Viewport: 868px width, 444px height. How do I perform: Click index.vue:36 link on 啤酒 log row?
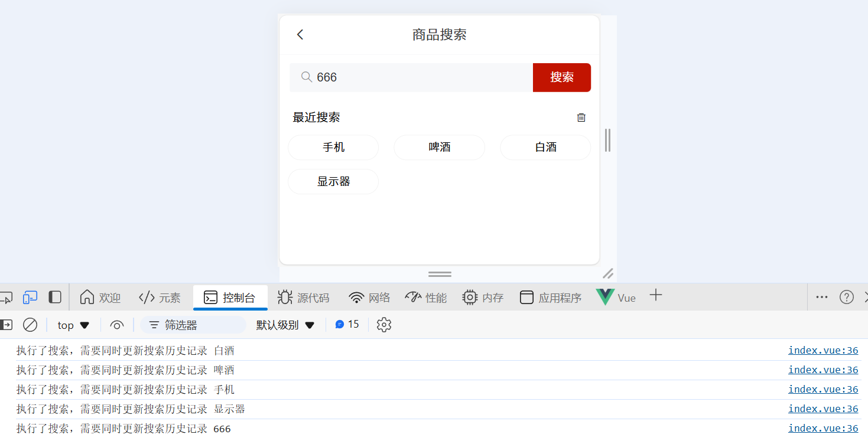click(x=823, y=370)
